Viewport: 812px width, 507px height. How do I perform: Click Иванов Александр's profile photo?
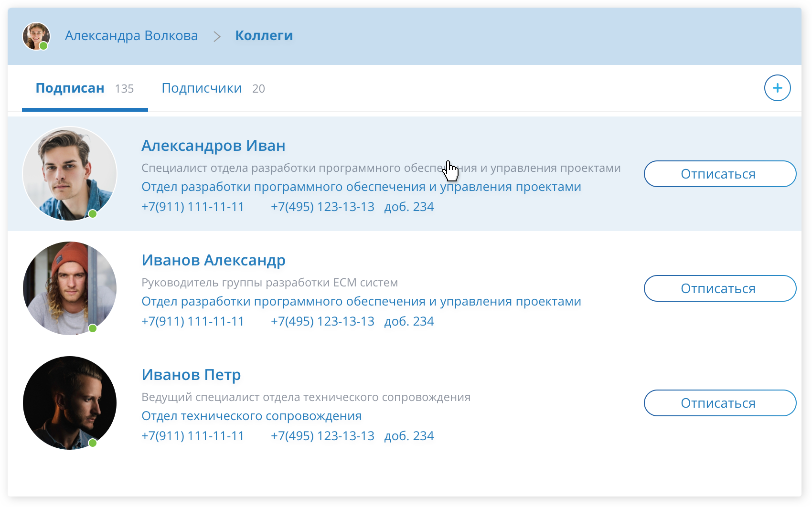tap(69, 288)
